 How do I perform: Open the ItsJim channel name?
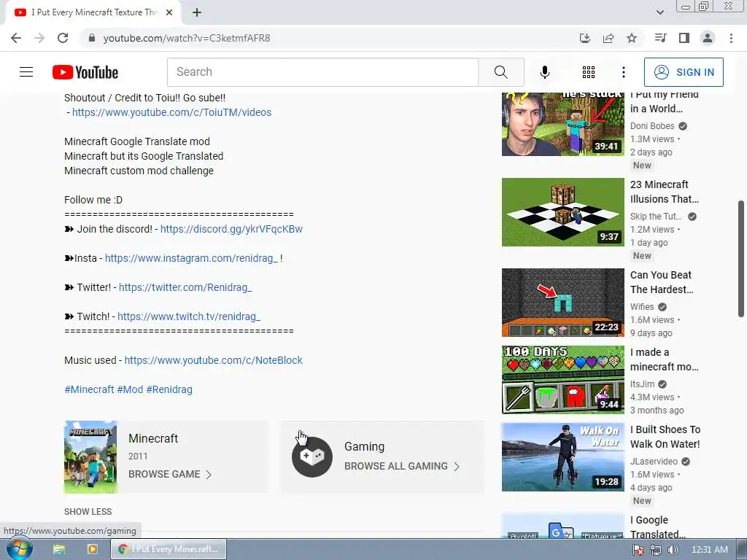642,384
